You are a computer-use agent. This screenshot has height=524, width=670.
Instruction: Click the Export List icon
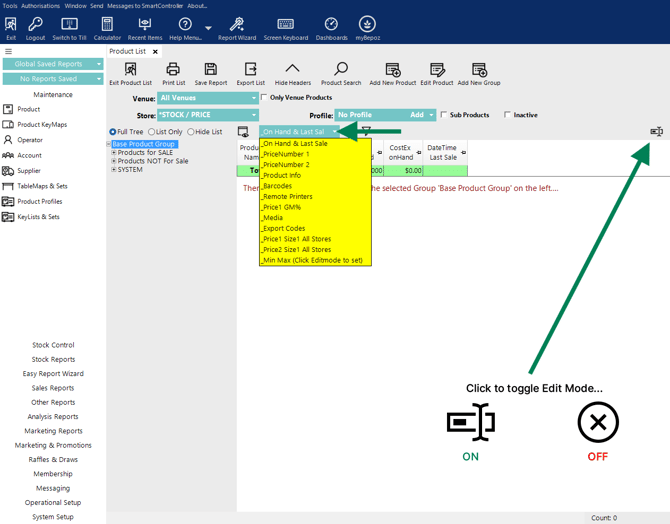pyautogui.click(x=250, y=70)
